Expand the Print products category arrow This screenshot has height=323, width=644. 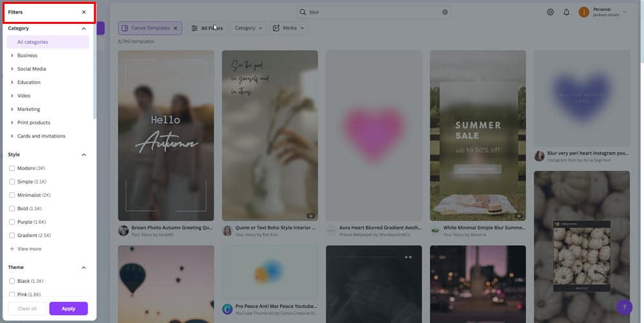tap(12, 122)
